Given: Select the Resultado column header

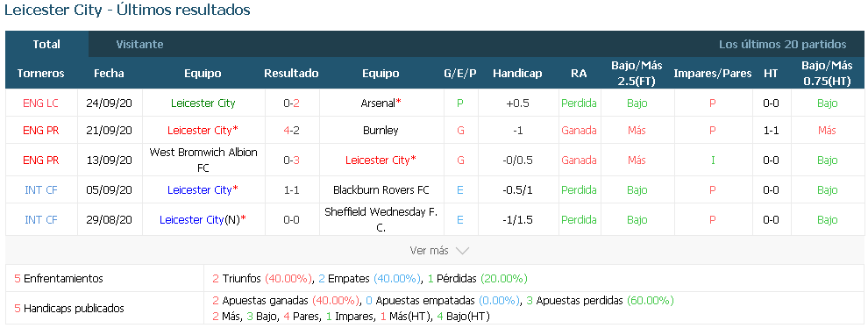Looking at the screenshot, I should 291,73.
